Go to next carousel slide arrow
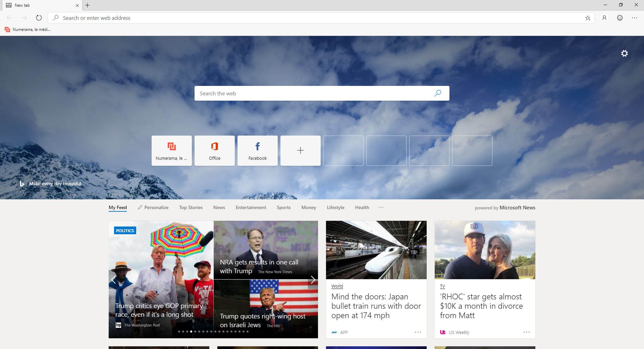This screenshot has width=644, height=349. [x=313, y=280]
